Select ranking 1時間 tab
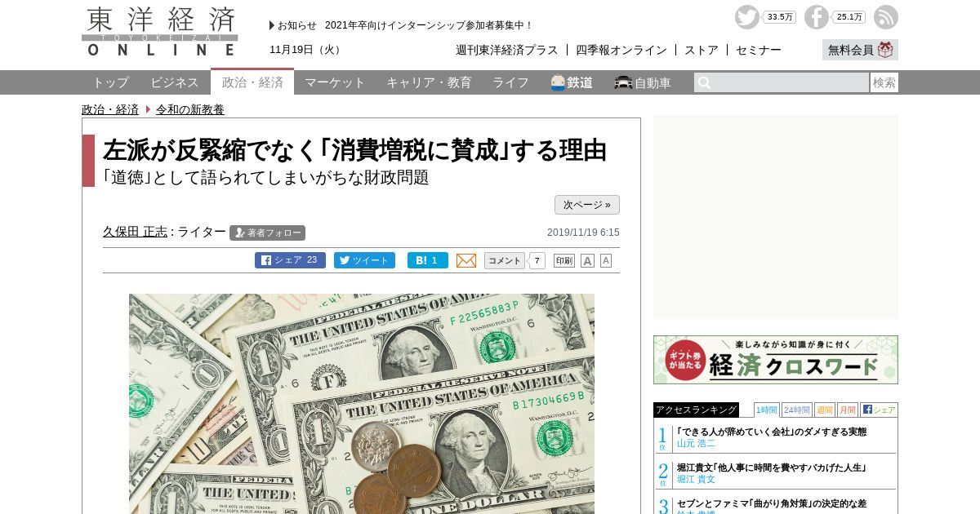Image resolution: width=980 pixels, height=514 pixels. click(766, 410)
